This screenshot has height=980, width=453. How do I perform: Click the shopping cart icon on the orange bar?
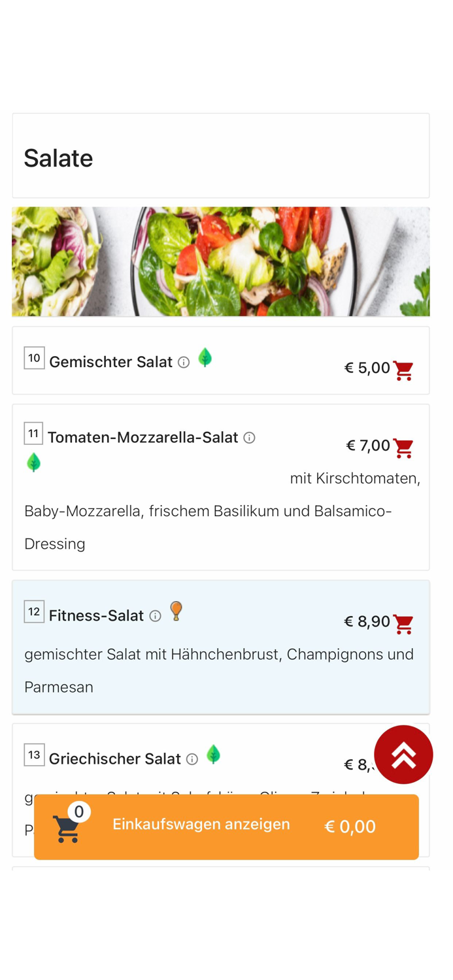[x=68, y=828]
